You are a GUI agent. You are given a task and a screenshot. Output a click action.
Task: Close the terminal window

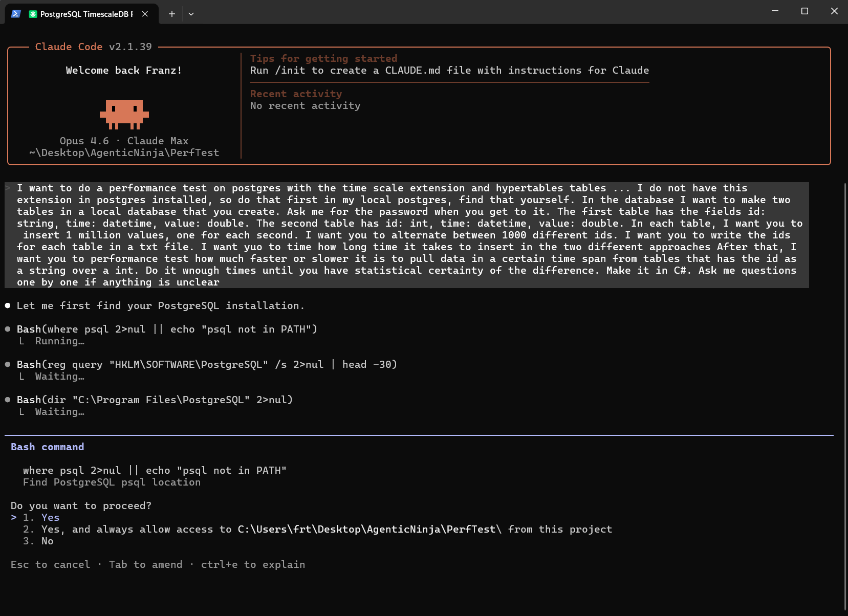pyautogui.click(x=834, y=11)
